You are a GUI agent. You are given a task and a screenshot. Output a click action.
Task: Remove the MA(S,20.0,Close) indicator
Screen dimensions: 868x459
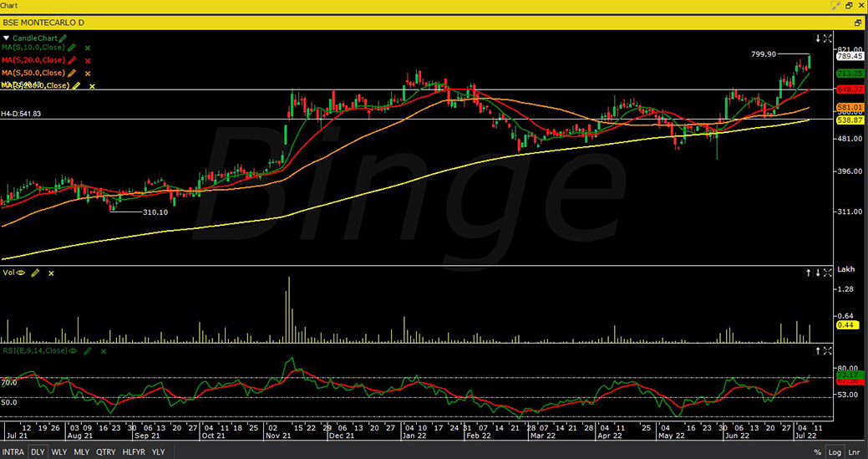coord(88,61)
